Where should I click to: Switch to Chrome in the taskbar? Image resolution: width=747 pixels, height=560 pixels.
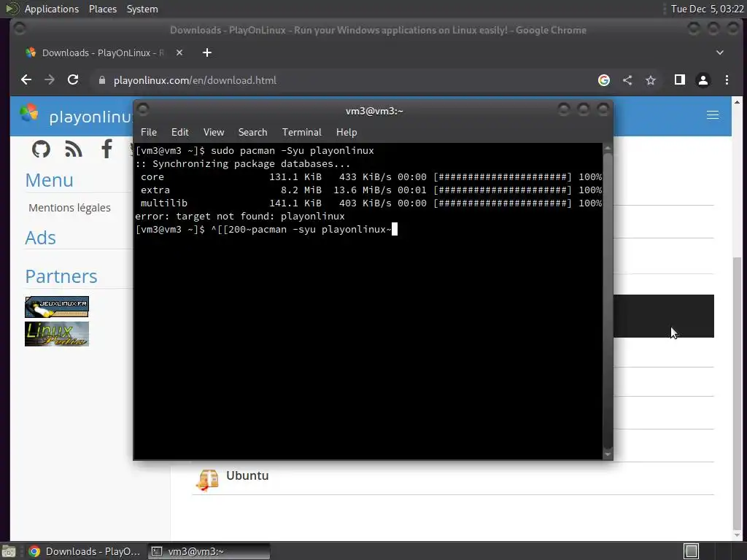click(85, 551)
